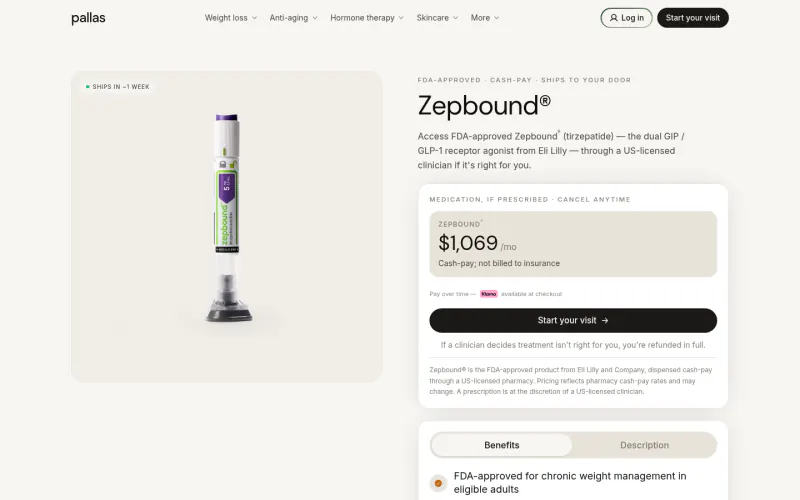Select the Benefits tab
The image size is (800, 500).
[x=502, y=445]
